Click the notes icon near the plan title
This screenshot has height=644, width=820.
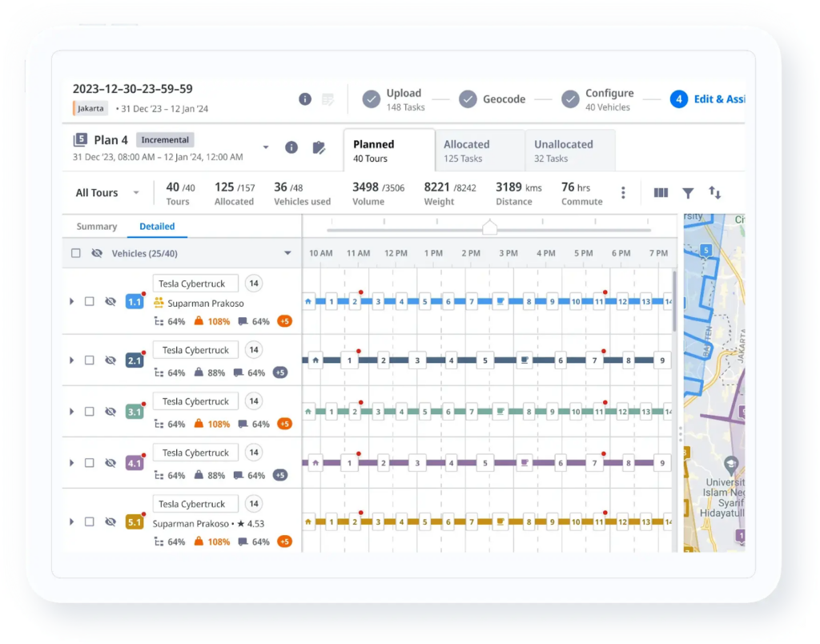pos(328,99)
